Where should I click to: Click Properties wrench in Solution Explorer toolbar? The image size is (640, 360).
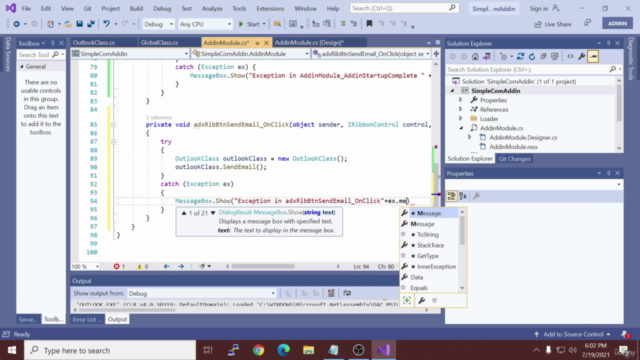click(582, 57)
